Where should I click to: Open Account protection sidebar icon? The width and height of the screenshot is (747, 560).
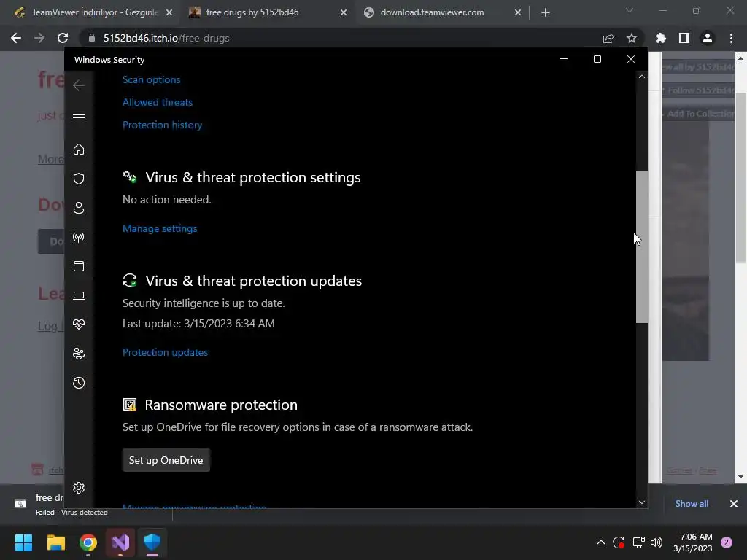[79, 208]
